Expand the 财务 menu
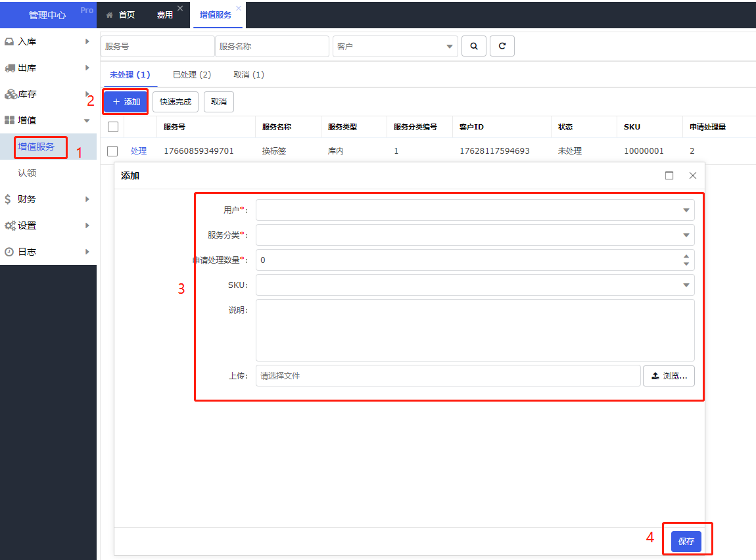This screenshot has height=560, width=756. click(x=87, y=199)
